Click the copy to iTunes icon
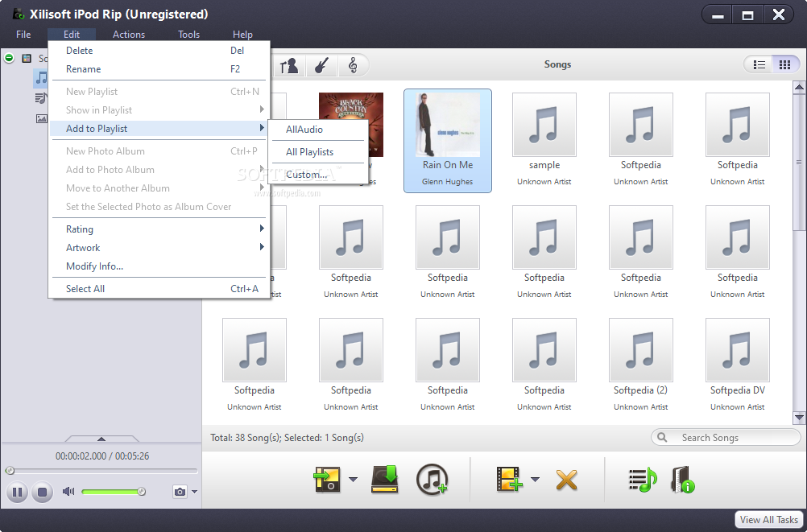Image resolution: width=807 pixels, height=532 pixels. pyautogui.click(x=432, y=480)
